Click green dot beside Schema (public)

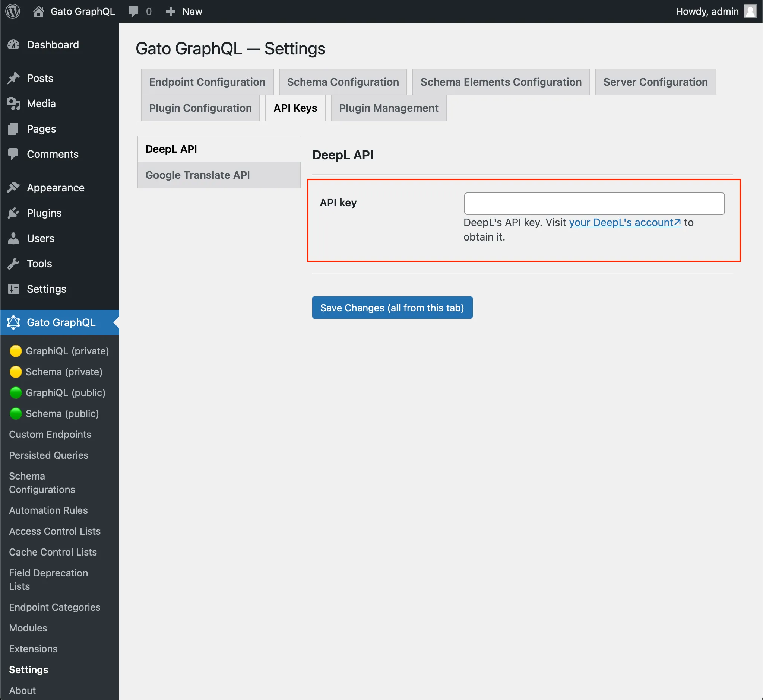tap(16, 413)
